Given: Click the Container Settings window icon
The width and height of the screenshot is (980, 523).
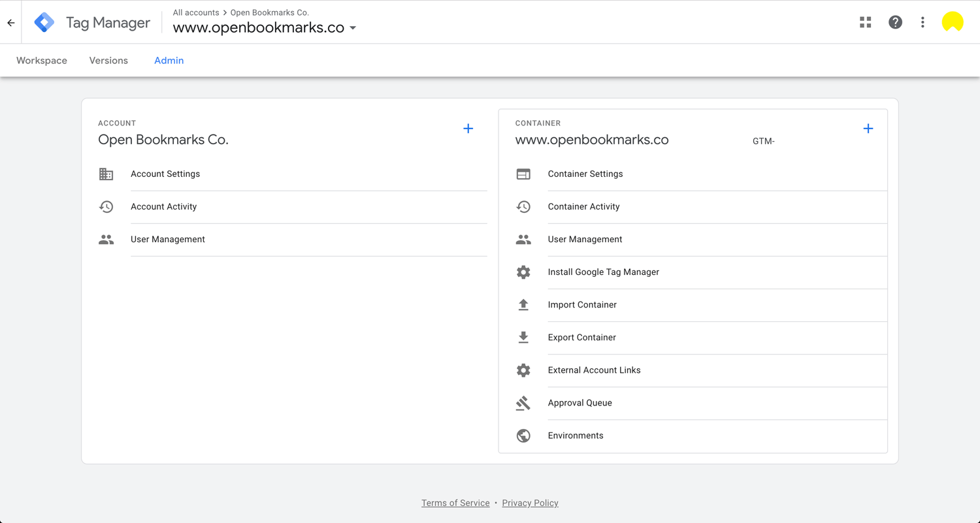Looking at the screenshot, I should click(x=523, y=174).
